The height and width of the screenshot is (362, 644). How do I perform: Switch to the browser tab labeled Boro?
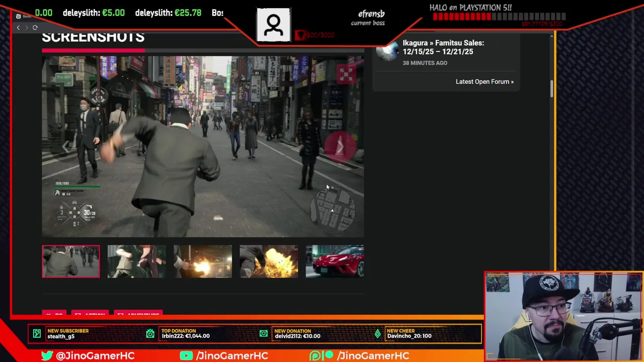tap(23, 16)
